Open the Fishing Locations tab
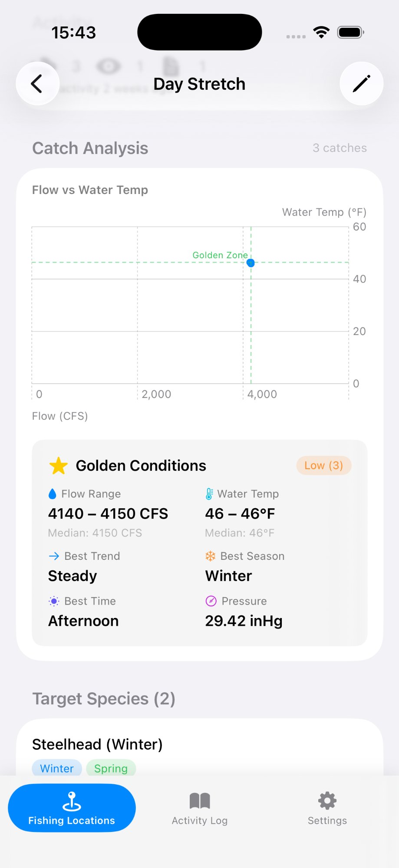This screenshot has height=868, width=399. point(72,808)
